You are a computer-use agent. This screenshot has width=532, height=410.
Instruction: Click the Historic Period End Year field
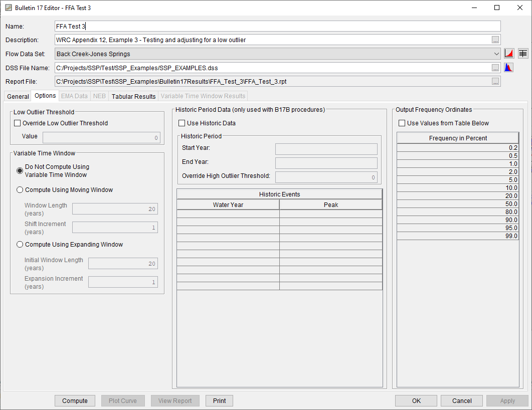326,163
